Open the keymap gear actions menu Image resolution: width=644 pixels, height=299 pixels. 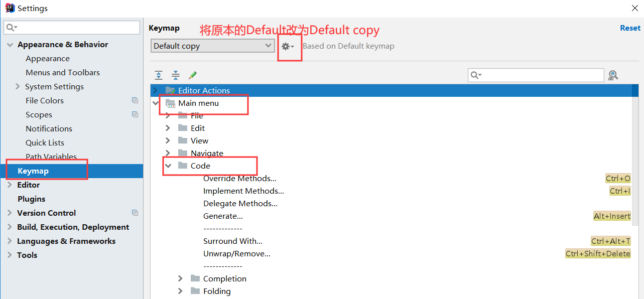(x=288, y=46)
